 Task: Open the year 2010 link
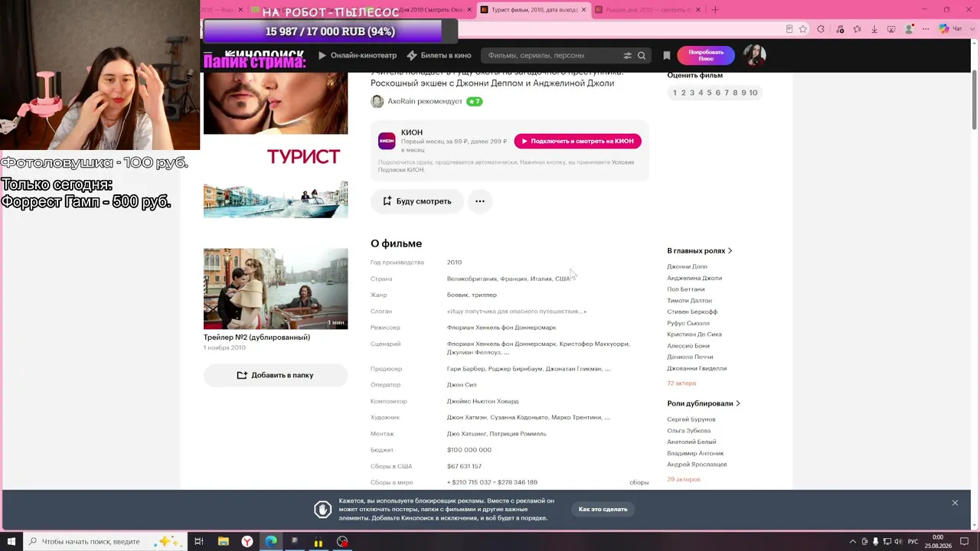click(454, 262)
